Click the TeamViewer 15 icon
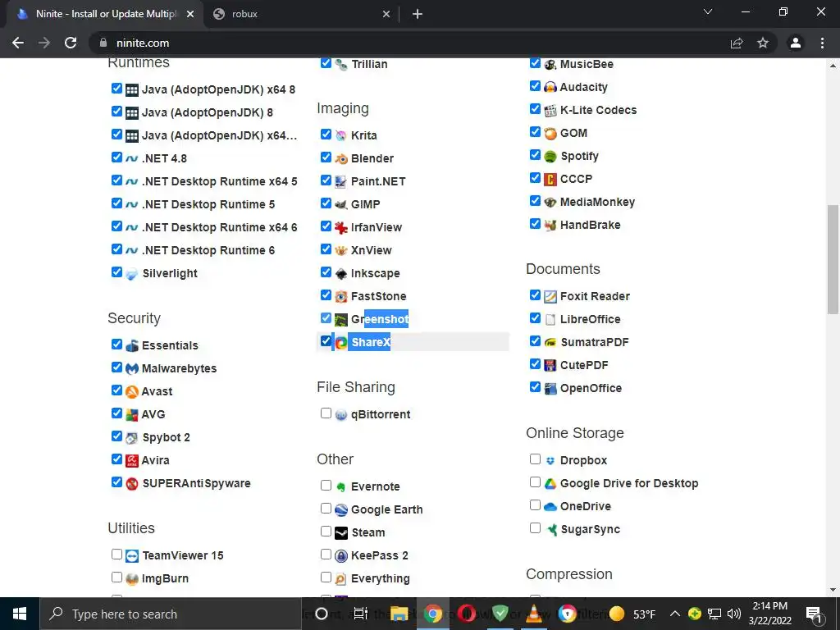Image resolution: width=840 pixels, height=630 pixels. tap(132, 556)
